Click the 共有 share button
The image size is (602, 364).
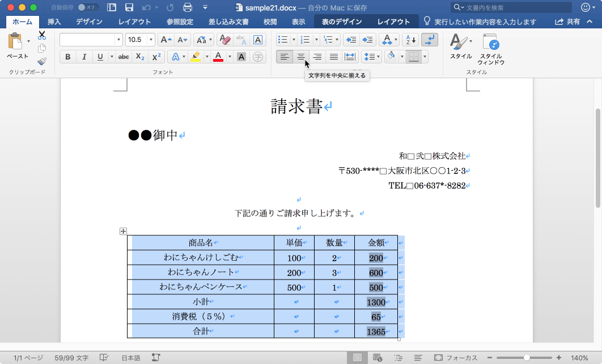click(567, 22)
